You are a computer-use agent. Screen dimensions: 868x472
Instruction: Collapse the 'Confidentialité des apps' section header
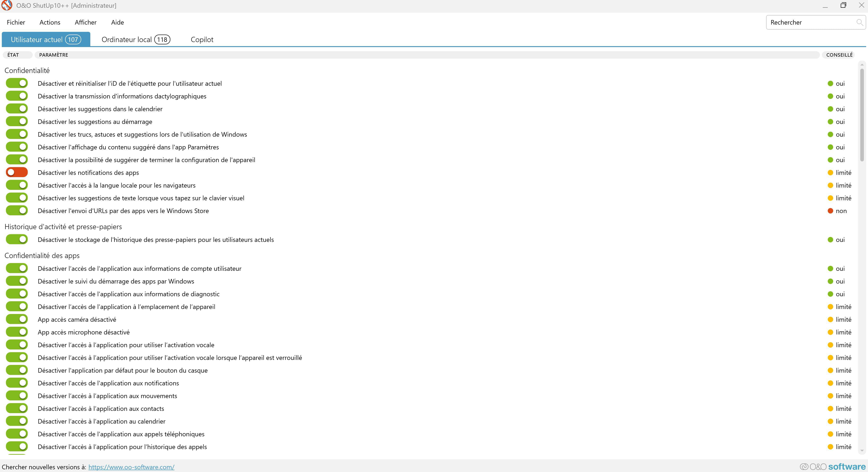[42, 255]
